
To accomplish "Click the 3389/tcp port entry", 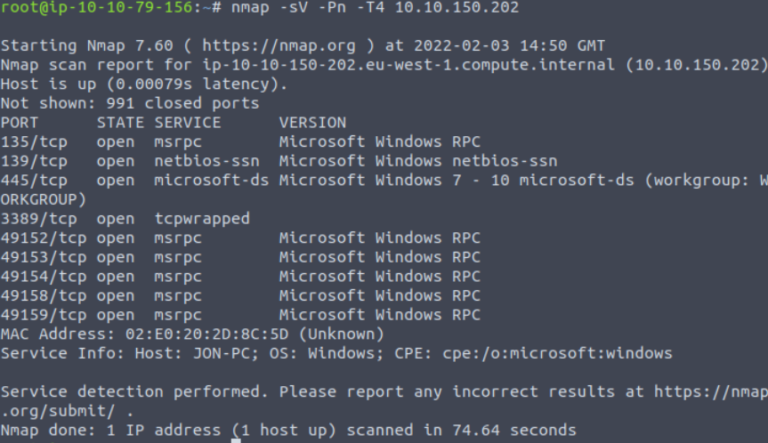I will [38, 218].
